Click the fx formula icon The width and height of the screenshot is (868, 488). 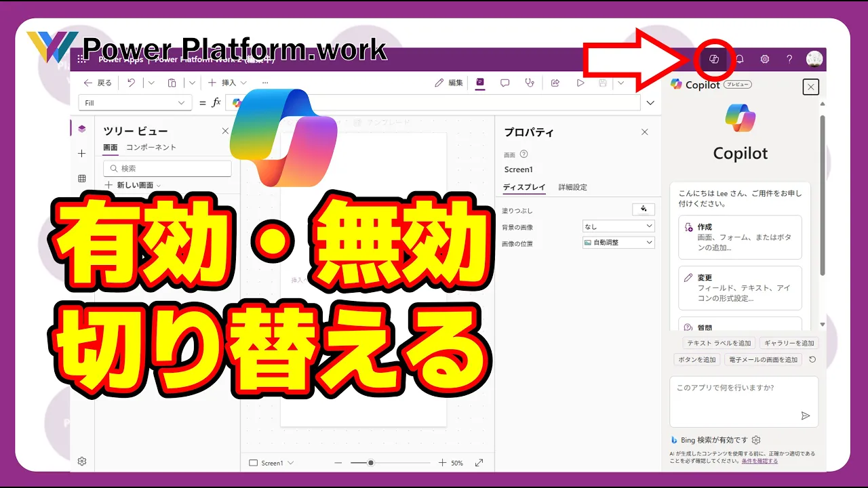pos(216,102)
